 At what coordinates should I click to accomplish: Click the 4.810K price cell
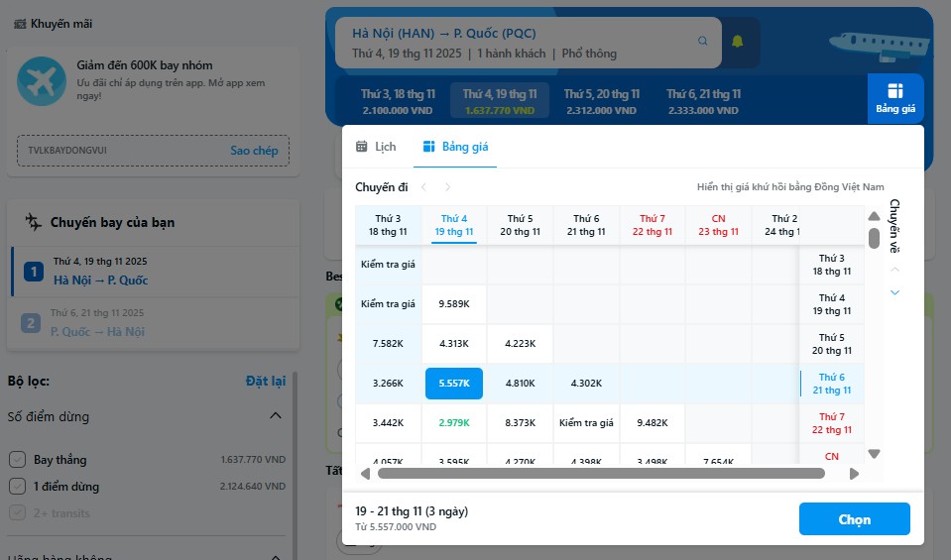521,384
